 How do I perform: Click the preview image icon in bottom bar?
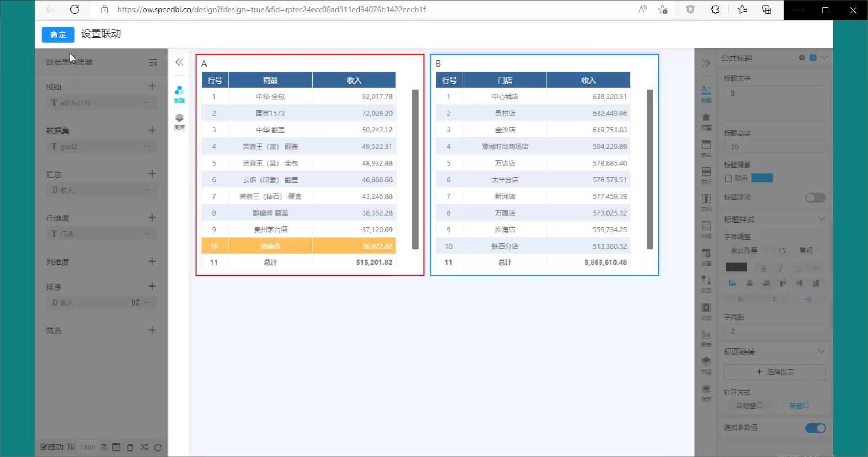coord(116,447)
